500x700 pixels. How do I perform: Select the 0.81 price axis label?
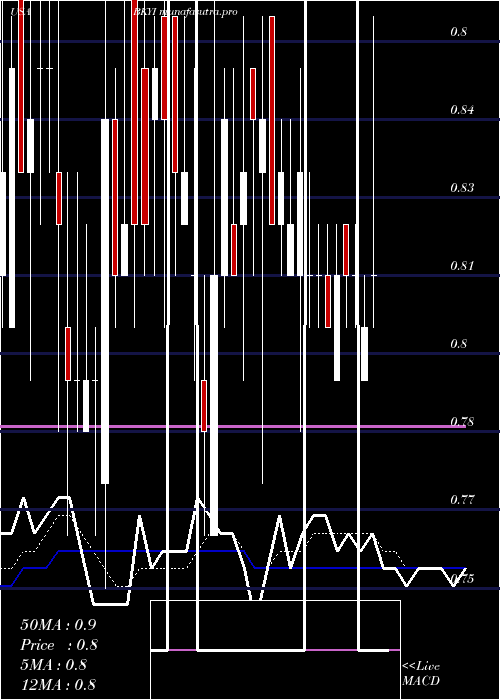tap(462, 266)
